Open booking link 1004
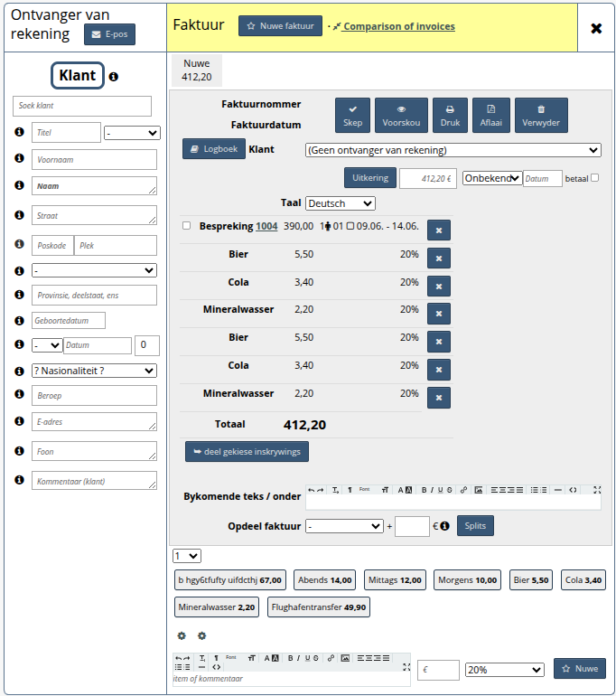 pyautogui.click(x=266, y=226)
